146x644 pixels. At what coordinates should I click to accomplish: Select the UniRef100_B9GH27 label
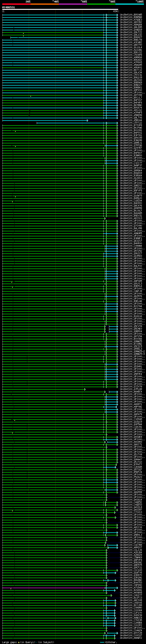pos(131,37)
